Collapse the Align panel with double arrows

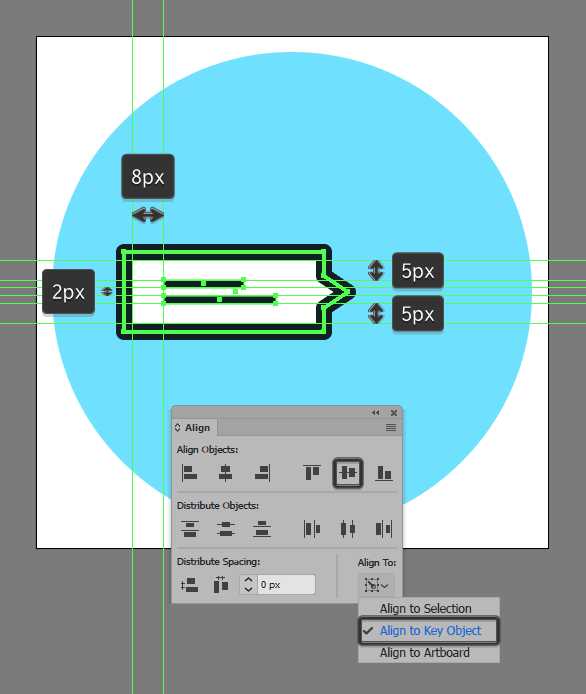coord(376,413)
